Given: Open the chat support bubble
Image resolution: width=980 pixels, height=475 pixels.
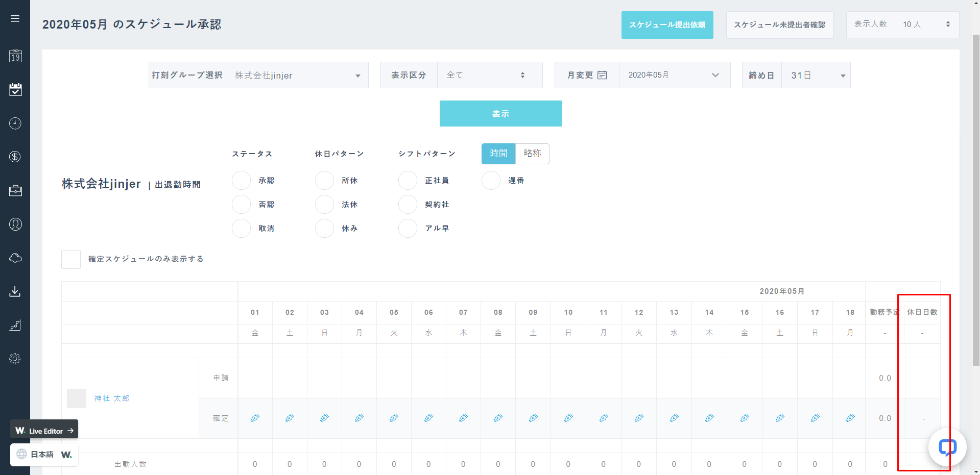Looking at the screenshot, I should (947, 447).
